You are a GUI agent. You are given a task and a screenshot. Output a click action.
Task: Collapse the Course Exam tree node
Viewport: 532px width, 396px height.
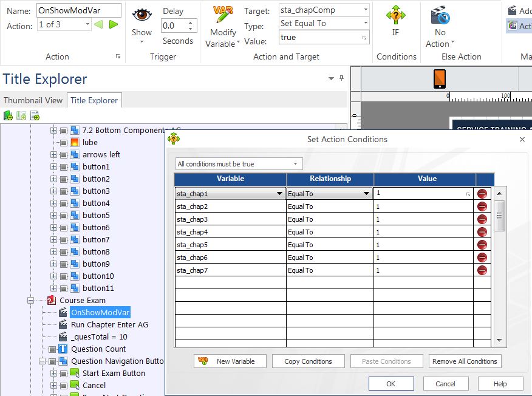click(x=30, y=300)
